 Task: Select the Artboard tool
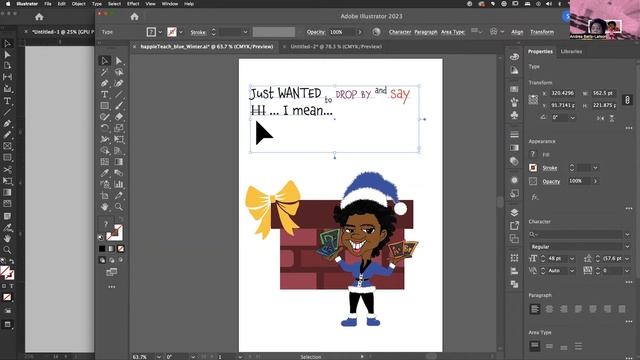tap(104, 196)
